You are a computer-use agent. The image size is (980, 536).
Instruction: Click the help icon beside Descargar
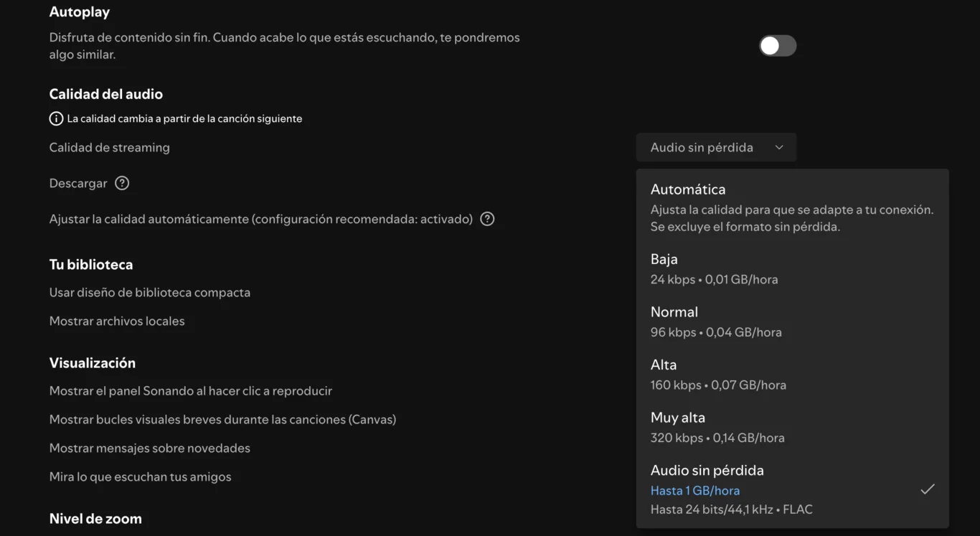[x=122, y=183]
